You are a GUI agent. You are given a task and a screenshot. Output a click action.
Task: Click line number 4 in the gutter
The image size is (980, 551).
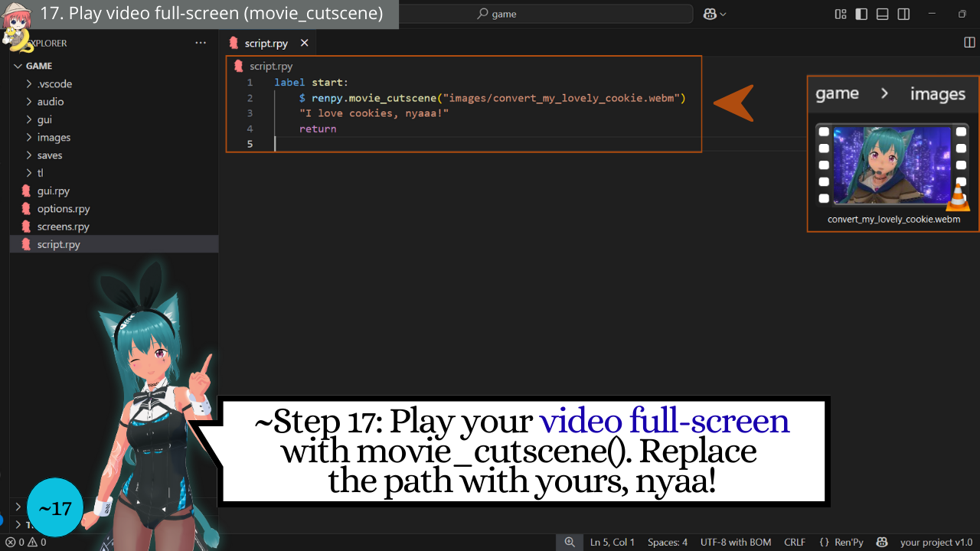point(250,129)
